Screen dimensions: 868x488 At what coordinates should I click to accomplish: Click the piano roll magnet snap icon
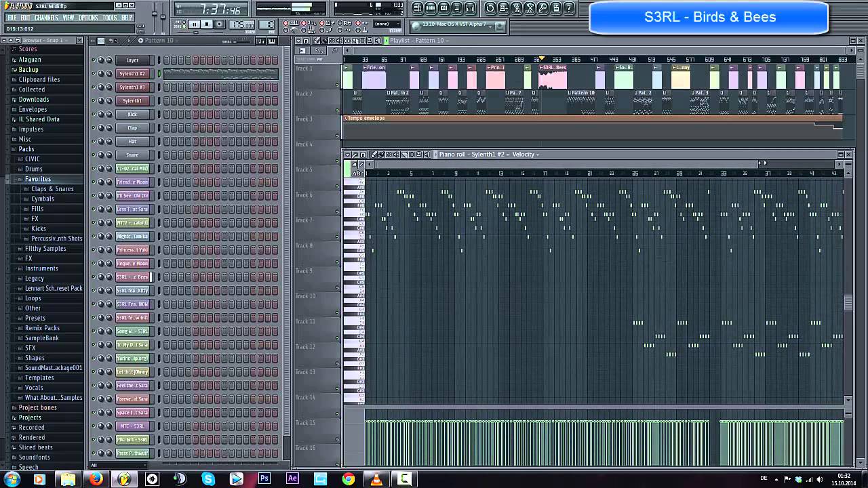click(363, 155)
